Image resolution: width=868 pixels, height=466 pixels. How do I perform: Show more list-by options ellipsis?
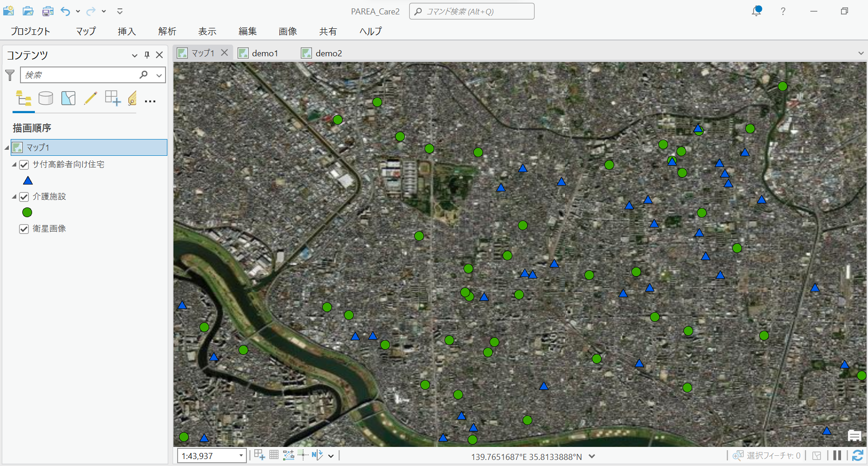(150, 101)
